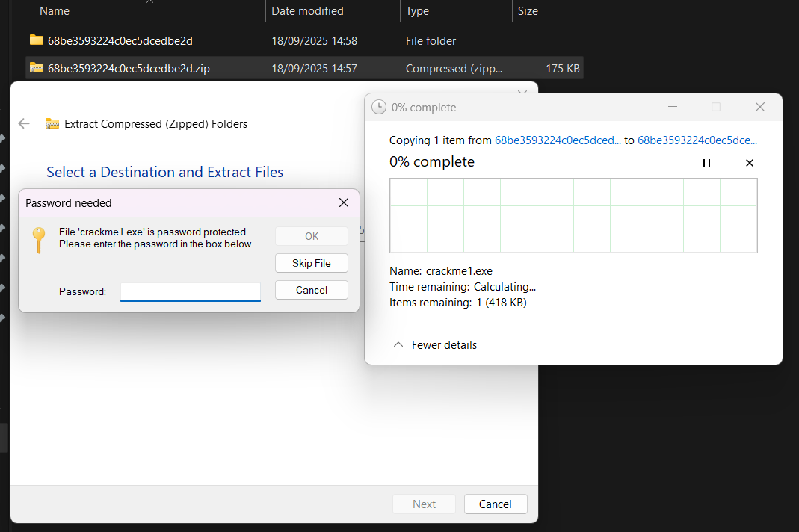Sort by Date modified column
Image resolution: width=799 pixels, height=532 pixels.
(307, 11)
